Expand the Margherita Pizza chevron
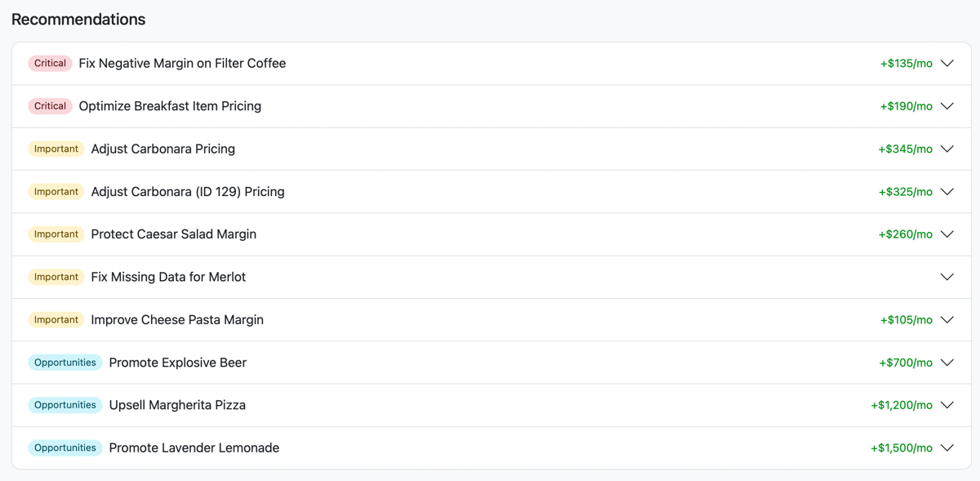This screenshot has height=481, width=980. pyautogui.click(x=947, y=405)
